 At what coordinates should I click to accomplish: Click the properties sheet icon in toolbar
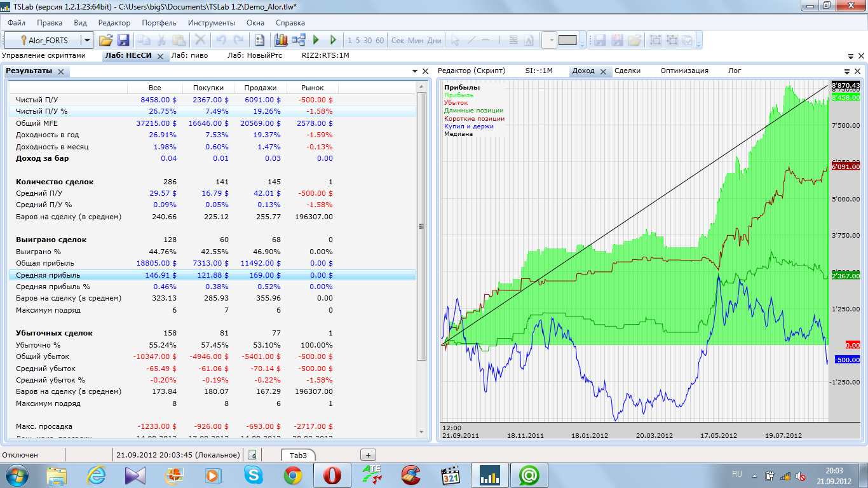tap(259, 40)
